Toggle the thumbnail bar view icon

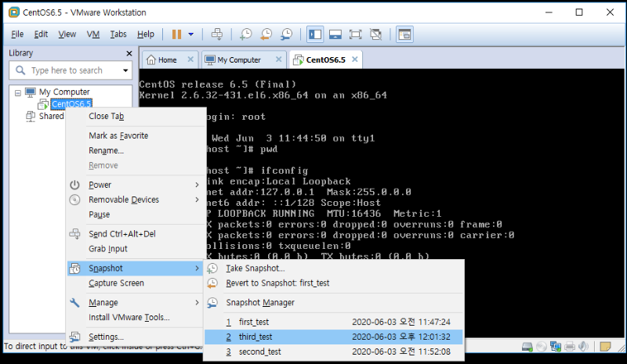point(335,34)
